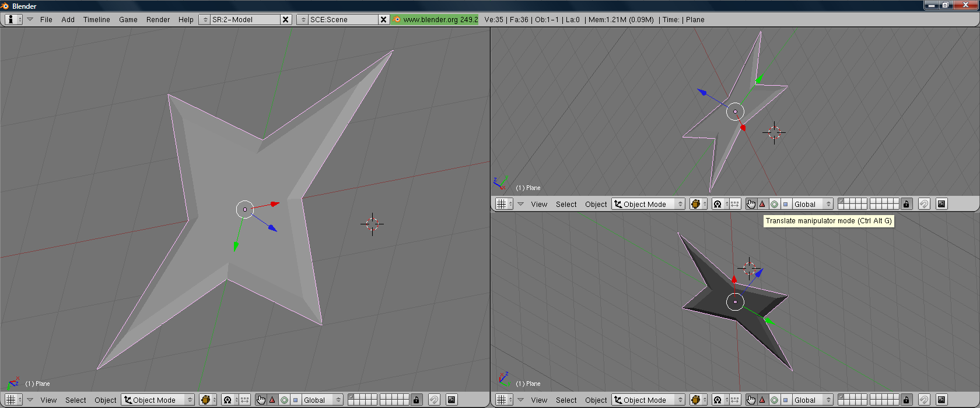Click window type icon in bottom-right viewport header
Image resolution: width=980 pixels, height=408 pixels.
(504, 400)
